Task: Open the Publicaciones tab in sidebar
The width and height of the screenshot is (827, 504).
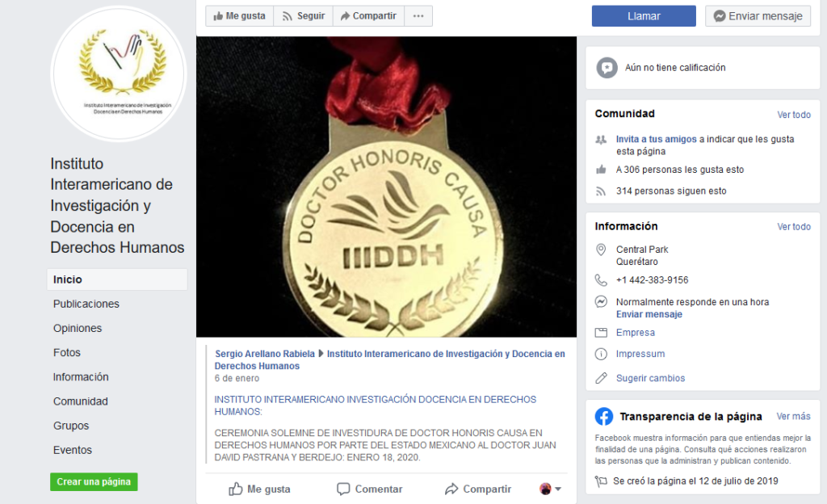Action: pos(86,304)
